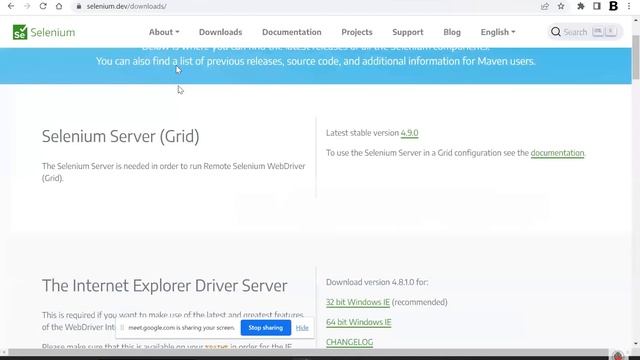Download the 64 bit Windows IE driver

click(358, 322)
